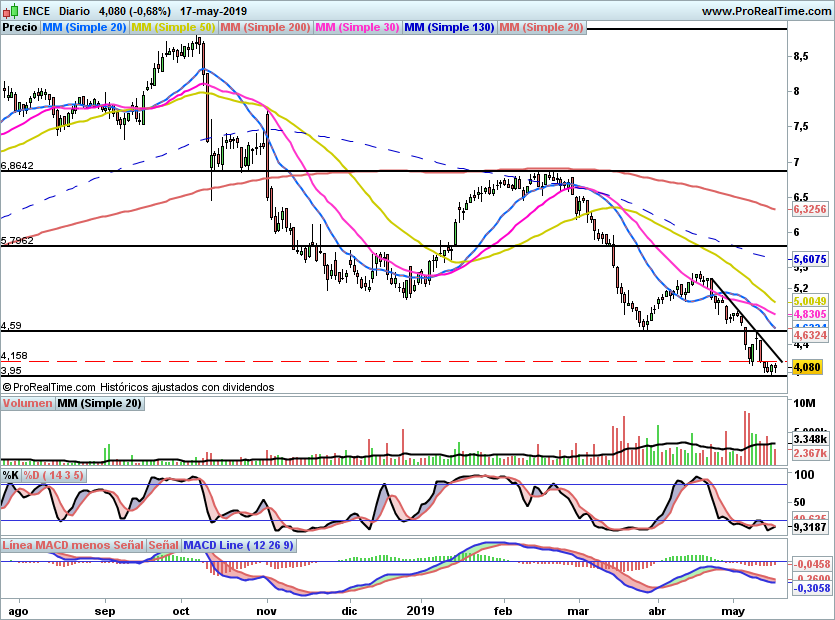The image size is (835, 620).
Task: Select the magenta MM (Simple 30) label
Action: tap(357, 27)
